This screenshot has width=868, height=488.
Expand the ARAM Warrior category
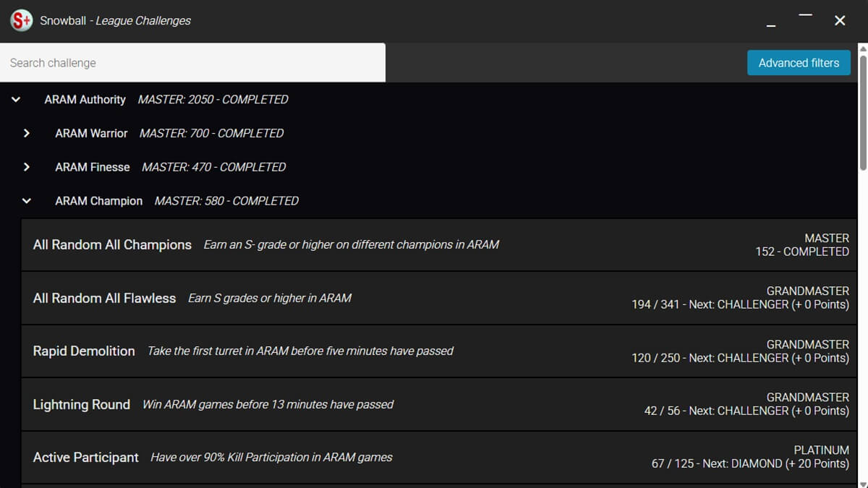(27, 133)
